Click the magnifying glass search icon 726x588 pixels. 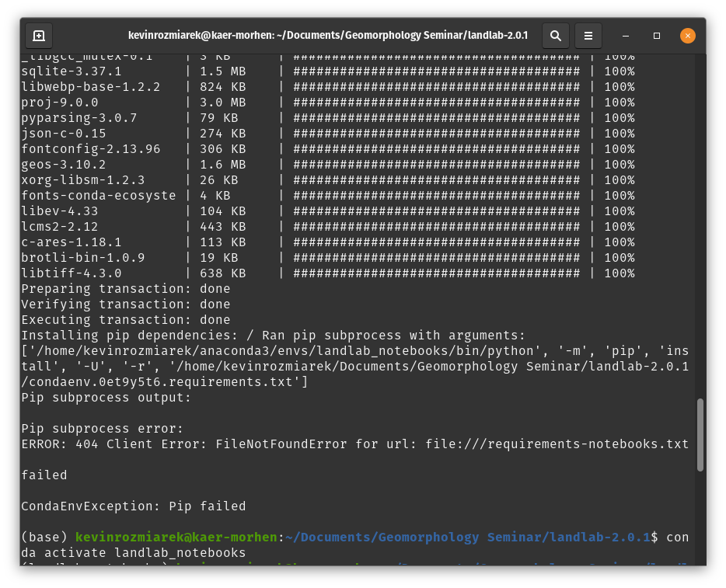pos(554,36)
